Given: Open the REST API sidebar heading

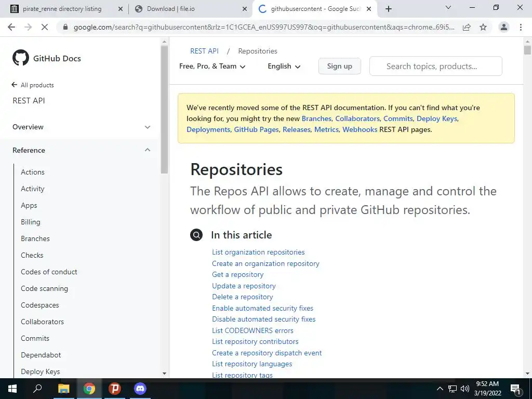Looking at the screenshot, I should pyautogui.click(x=29, y=100).
